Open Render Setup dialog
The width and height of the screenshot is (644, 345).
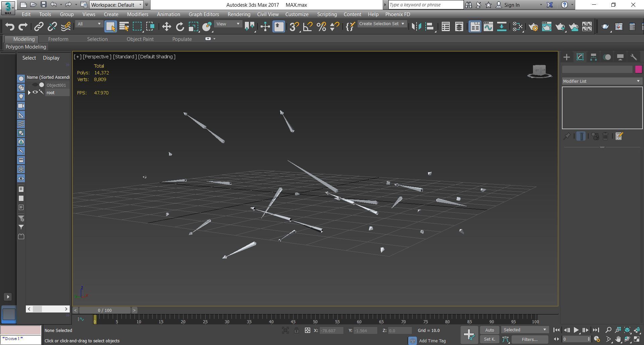(x=533, y=26)
